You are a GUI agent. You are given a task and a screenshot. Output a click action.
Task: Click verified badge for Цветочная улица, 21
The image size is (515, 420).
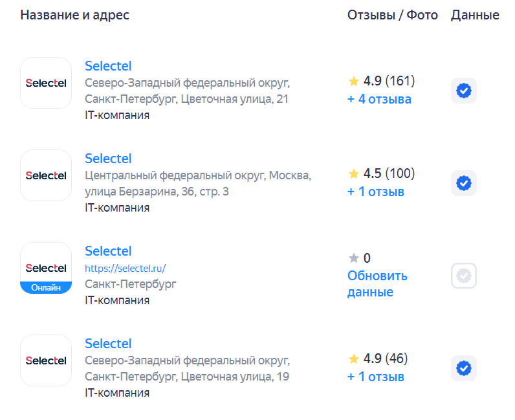pos(464,91)
